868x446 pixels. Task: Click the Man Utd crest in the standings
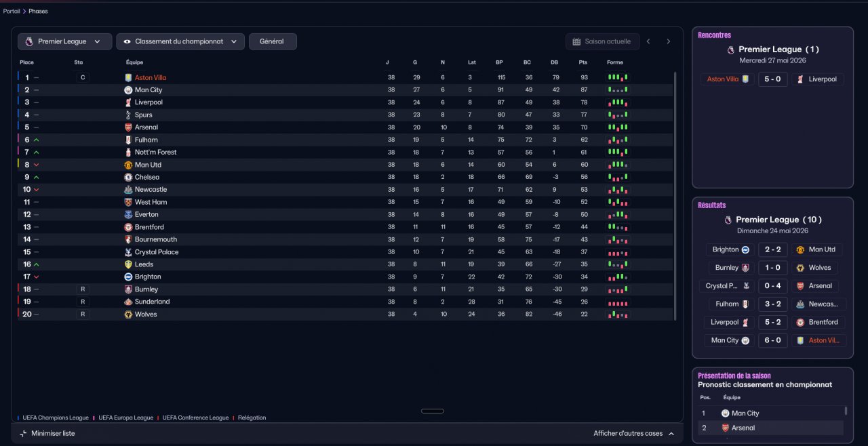(x=128, y=165)
